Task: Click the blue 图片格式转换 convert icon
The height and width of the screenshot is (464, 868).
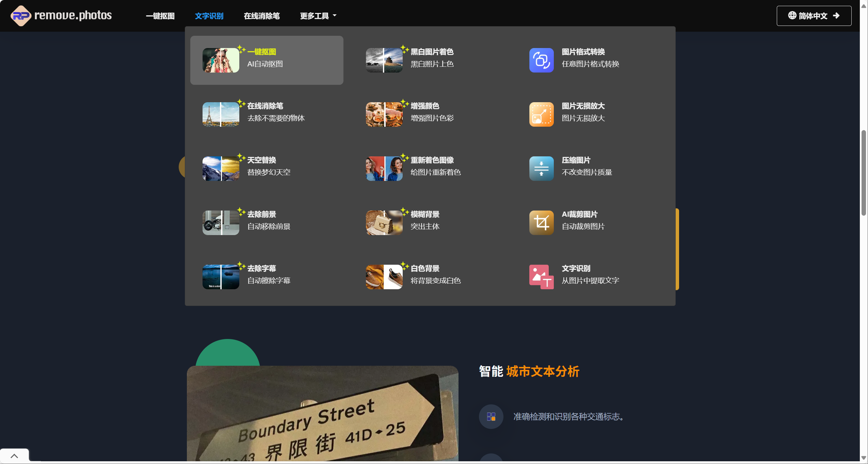Action: point(541,60)
